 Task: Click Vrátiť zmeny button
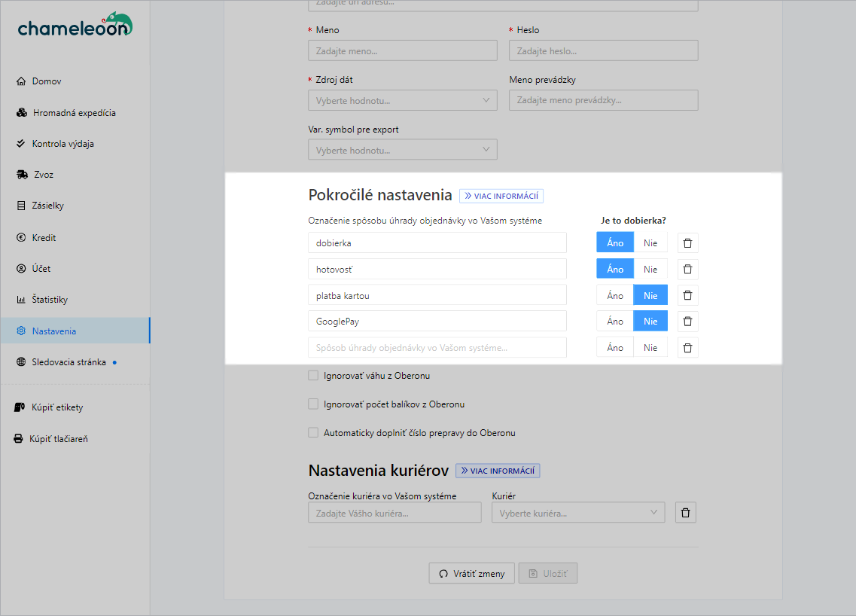pyautogui.click(x=471, y=574)
